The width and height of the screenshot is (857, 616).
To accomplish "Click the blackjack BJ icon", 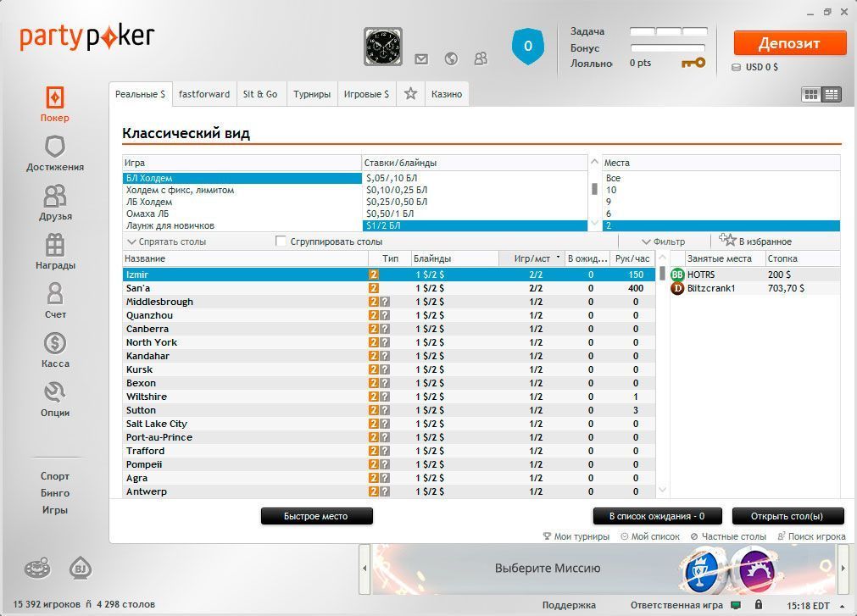I will (x=81, y=568).
